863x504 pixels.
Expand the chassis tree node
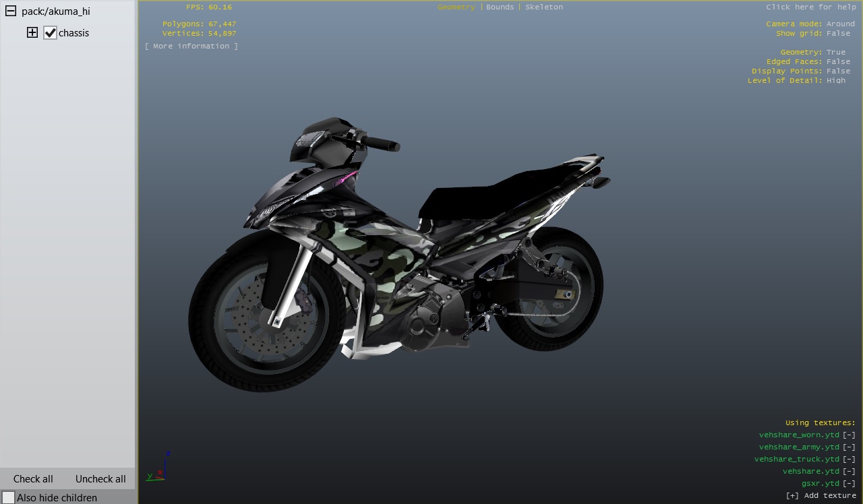click(32, 32)
